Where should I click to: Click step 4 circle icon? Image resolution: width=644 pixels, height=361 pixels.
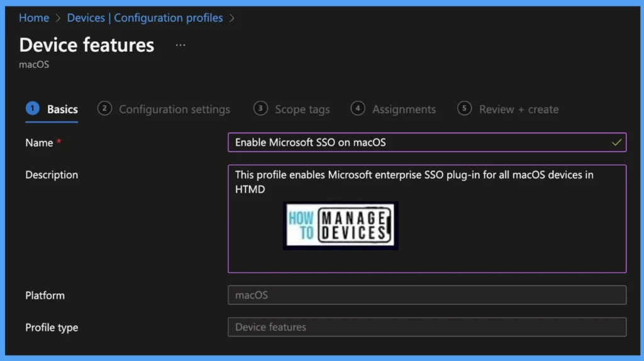[358, 108]
